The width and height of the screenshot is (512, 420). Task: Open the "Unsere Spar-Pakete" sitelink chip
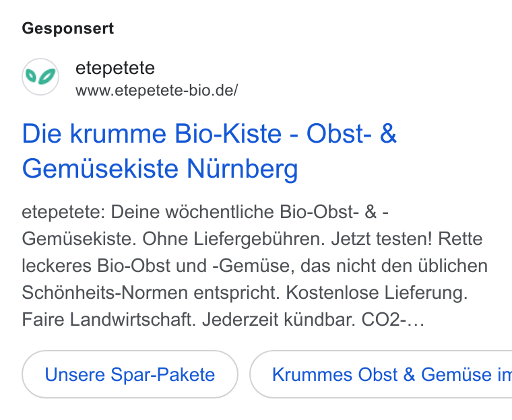coord(130,374)
